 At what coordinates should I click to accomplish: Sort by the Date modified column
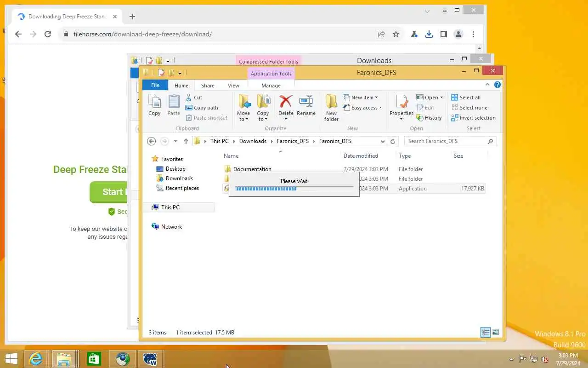(x=361, y=156)
